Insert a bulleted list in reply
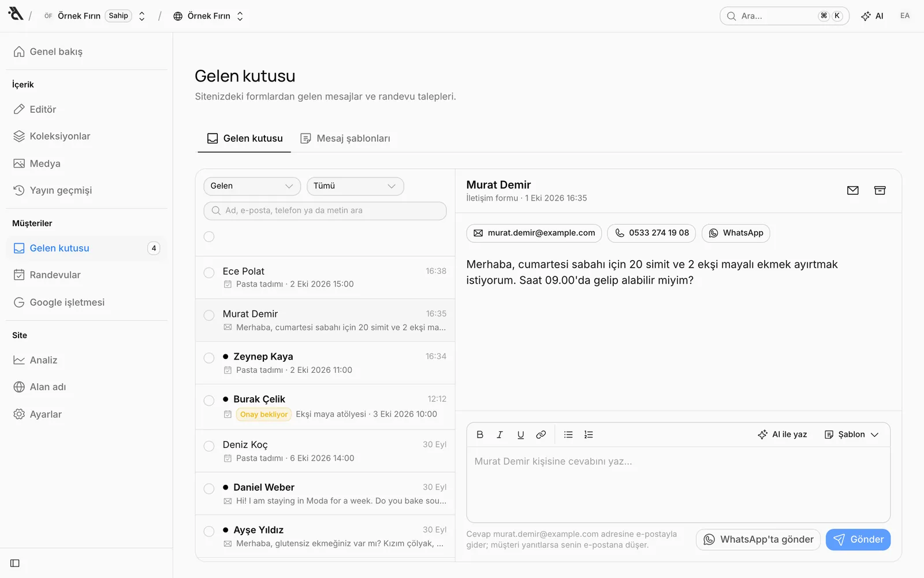 (568, 435)
